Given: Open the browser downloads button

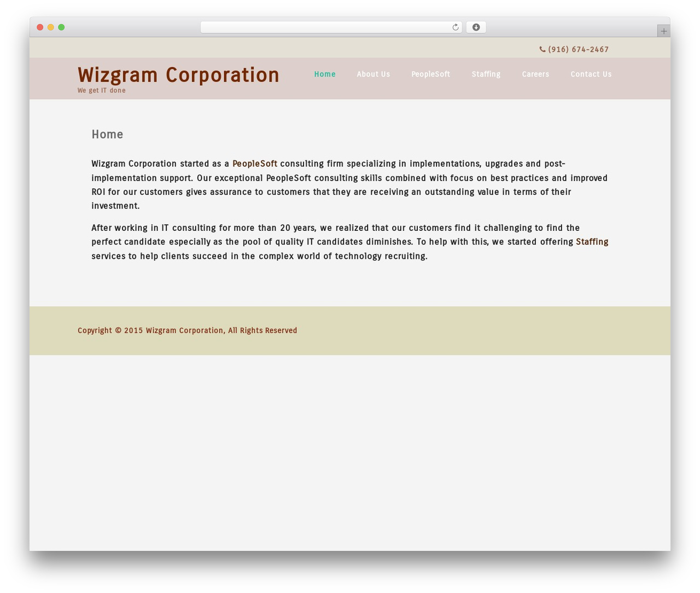Looking at the screenshot, I should pyautogui.click(x=476, y=27).
